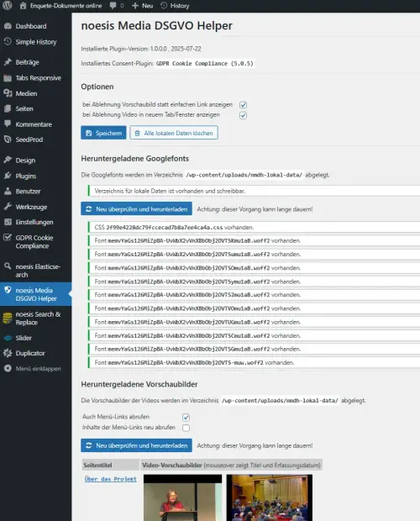Click 'Alle lokalen Daten löschen' button

coord(174,133)
